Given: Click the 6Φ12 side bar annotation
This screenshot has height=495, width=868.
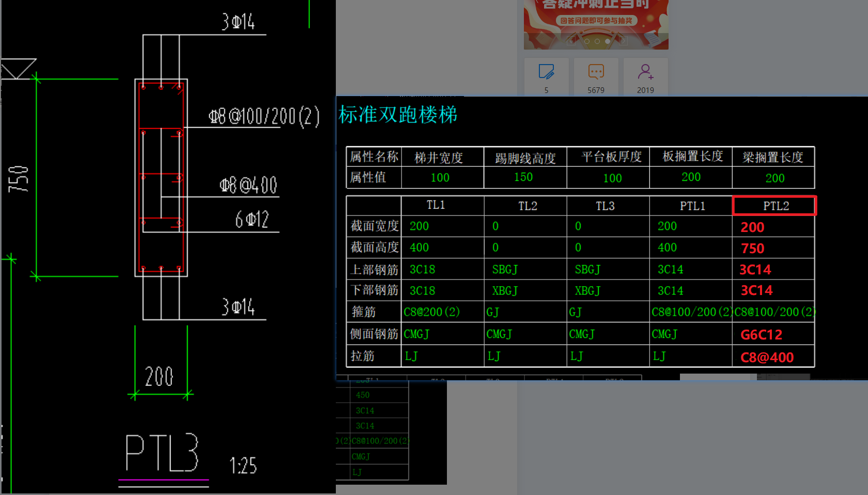Looking at the screenshot, I should [x=252, y=220].
